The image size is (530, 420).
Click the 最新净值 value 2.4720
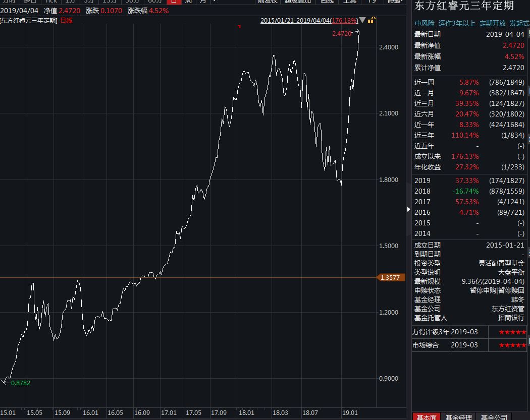point(513,45)
